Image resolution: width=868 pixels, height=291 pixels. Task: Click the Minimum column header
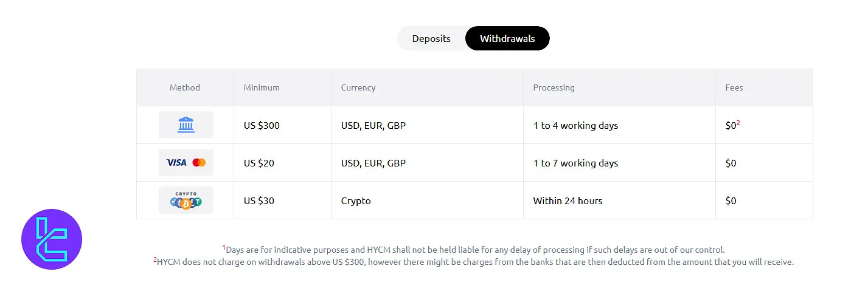point(262,87)
